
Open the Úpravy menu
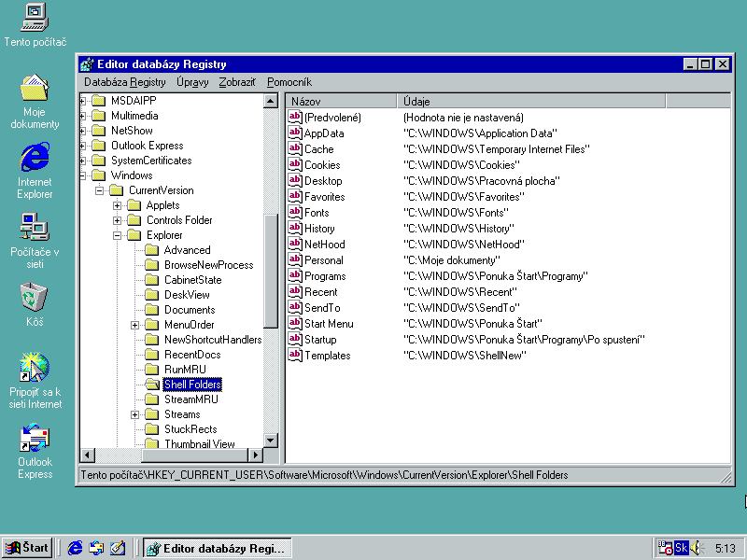(192, 82)
